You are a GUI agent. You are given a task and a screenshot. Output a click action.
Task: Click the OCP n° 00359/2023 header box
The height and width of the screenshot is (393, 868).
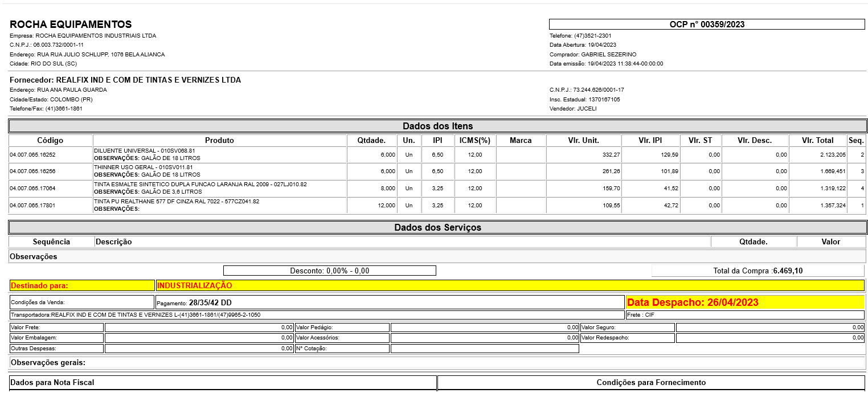point(707,24)
